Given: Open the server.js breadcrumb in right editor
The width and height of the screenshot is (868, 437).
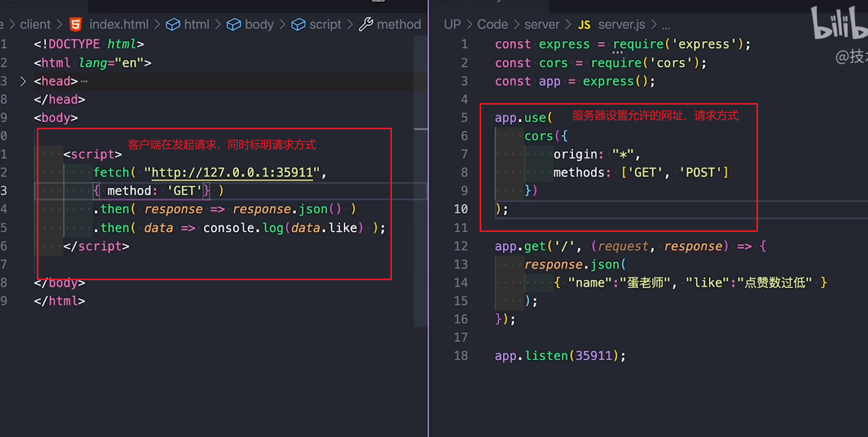Looking at the screenshot, I should pos(622,24).
